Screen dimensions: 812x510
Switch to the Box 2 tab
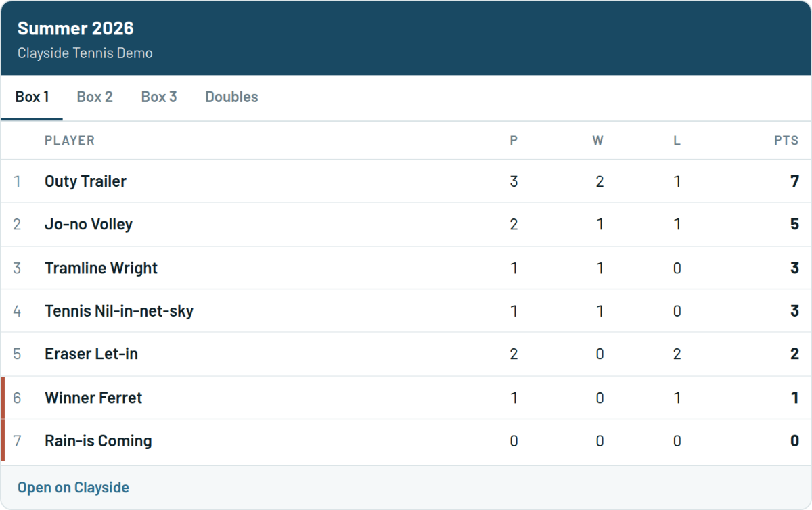[x=95, y=97]
